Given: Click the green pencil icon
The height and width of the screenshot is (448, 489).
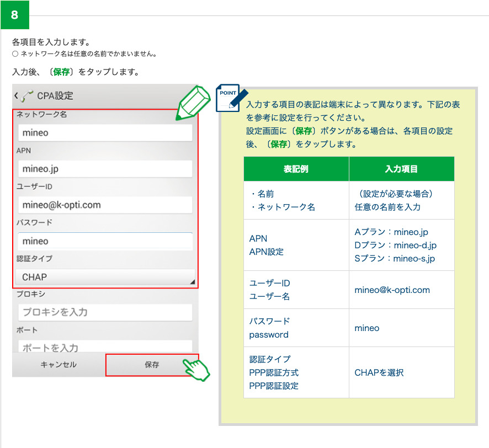Looking at the screenshot, I should point(194,103).
